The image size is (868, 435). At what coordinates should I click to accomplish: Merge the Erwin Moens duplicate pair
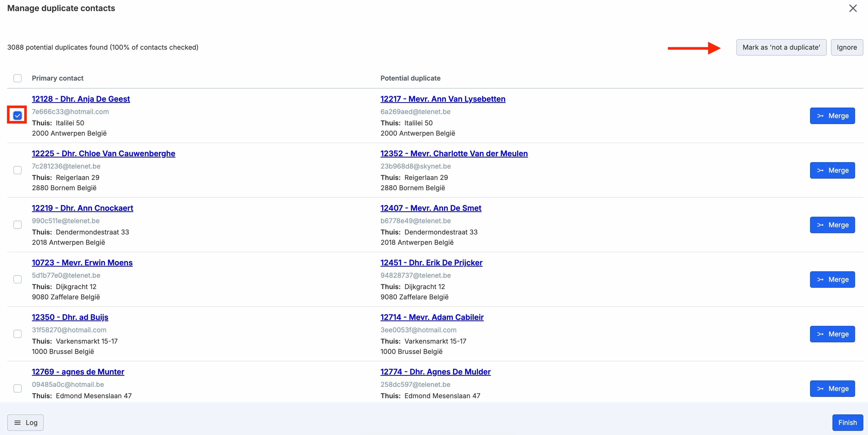[832, 280]
